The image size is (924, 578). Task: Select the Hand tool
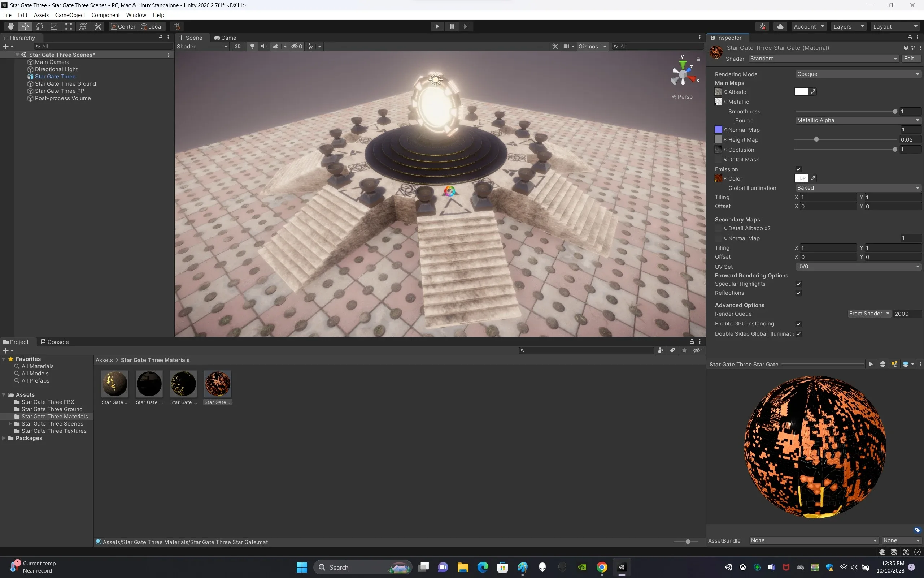(11, 26)
